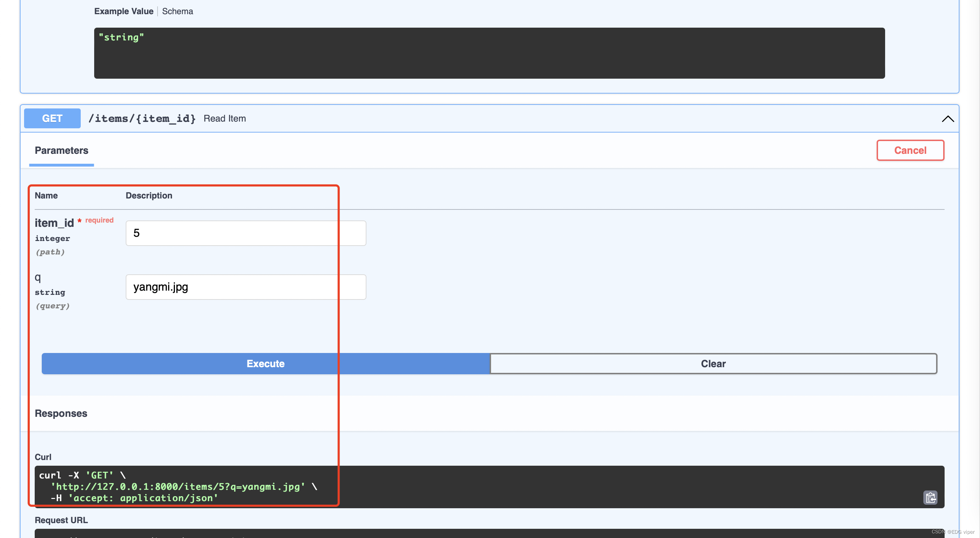Click the item_id parameter name label

(x=54, y=223)
